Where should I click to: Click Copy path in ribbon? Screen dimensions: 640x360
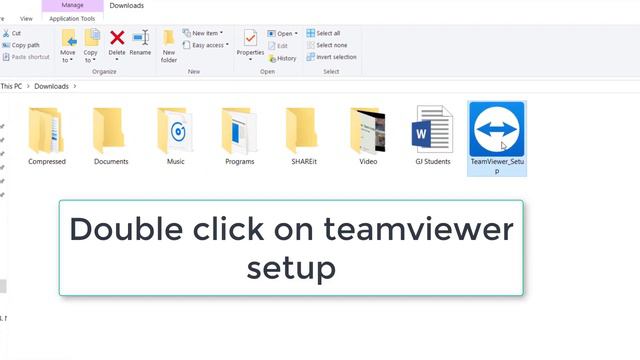(21, 45)
